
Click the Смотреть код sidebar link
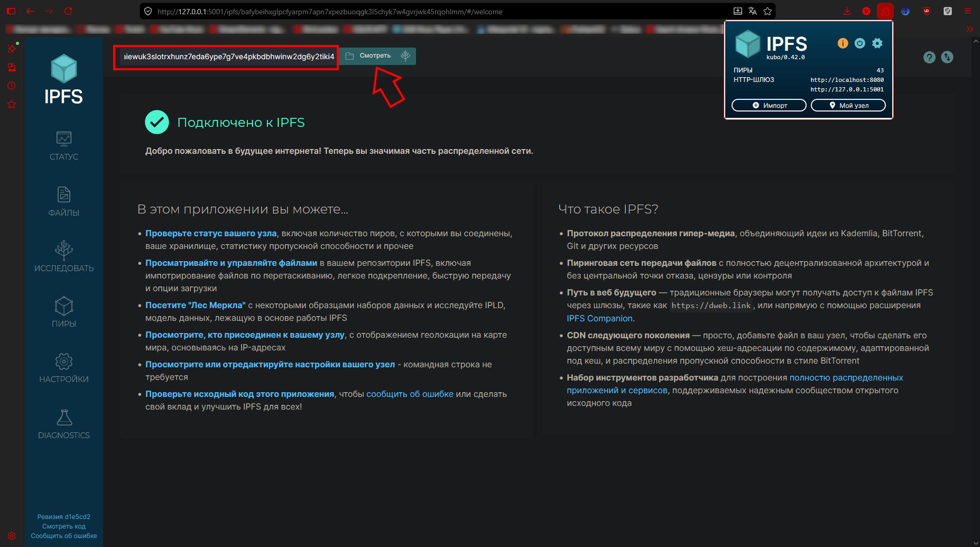click(x=64, y=526)
